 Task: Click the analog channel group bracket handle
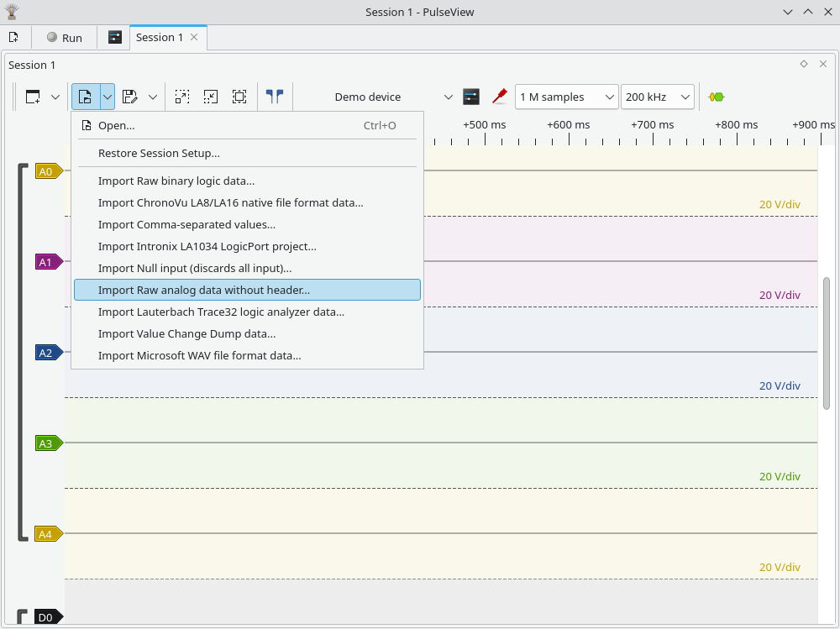[23, 353]
